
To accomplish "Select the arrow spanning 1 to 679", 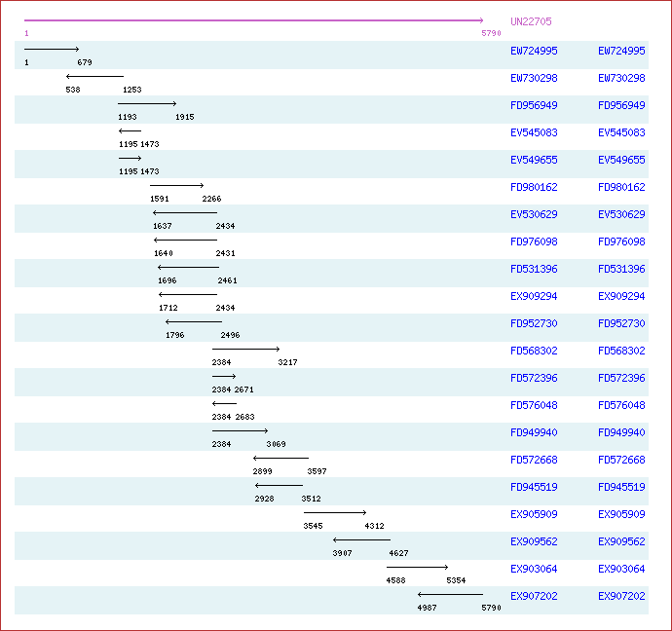I will (x=52, y=49).
